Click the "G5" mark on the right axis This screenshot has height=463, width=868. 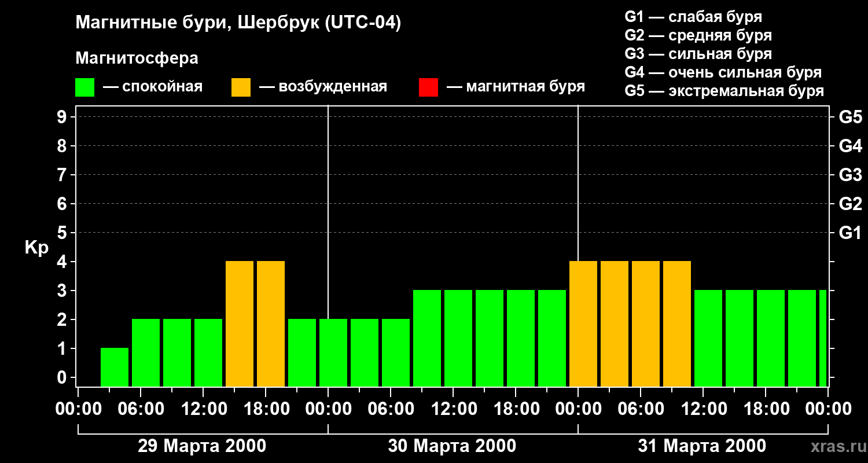coord(850,117)
